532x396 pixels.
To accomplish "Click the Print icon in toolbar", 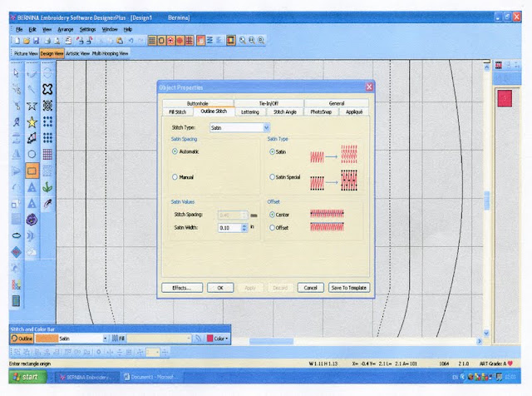I will coord(47,41).
